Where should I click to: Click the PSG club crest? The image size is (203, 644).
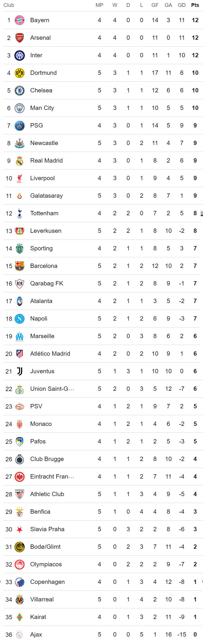[x=20, y=125]
